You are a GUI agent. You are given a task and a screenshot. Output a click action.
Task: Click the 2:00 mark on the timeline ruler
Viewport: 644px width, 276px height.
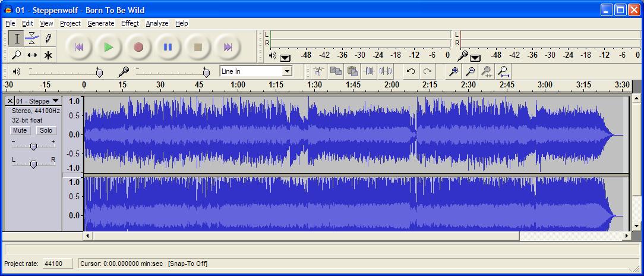pyautogui.click(x=392, y=84)
